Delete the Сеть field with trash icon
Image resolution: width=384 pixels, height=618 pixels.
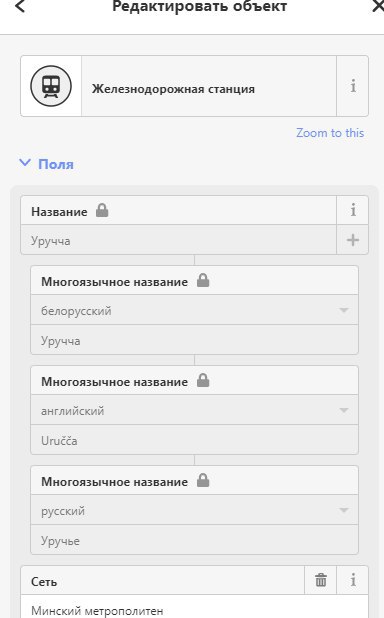[321, 580]
